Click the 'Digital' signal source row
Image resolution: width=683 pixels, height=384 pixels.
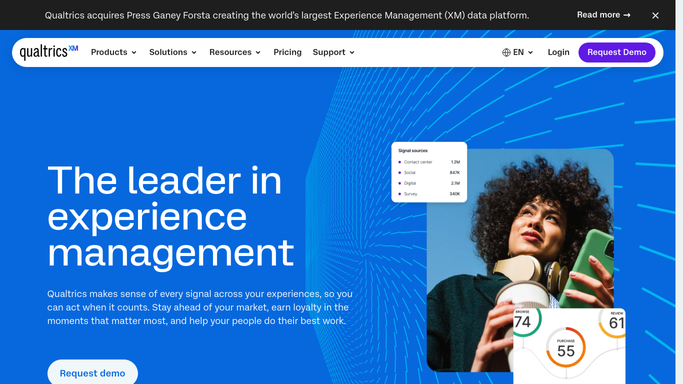click(x=429, y=183)
